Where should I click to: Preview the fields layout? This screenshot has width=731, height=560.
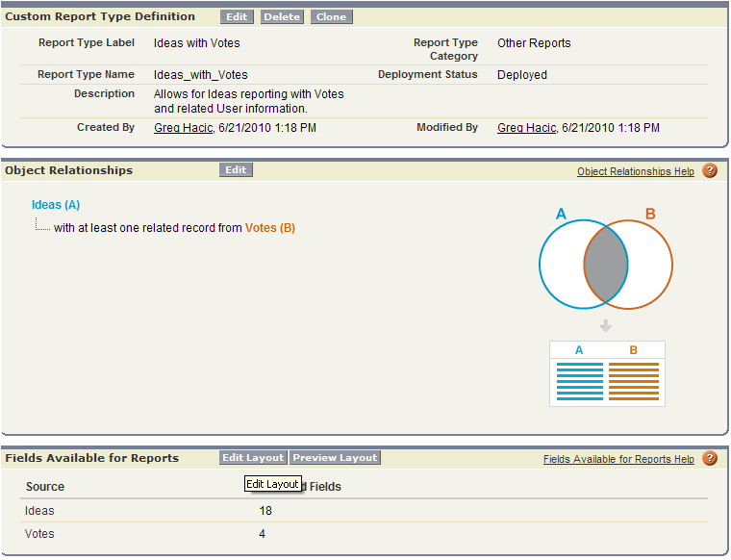[x=336, y=458]
